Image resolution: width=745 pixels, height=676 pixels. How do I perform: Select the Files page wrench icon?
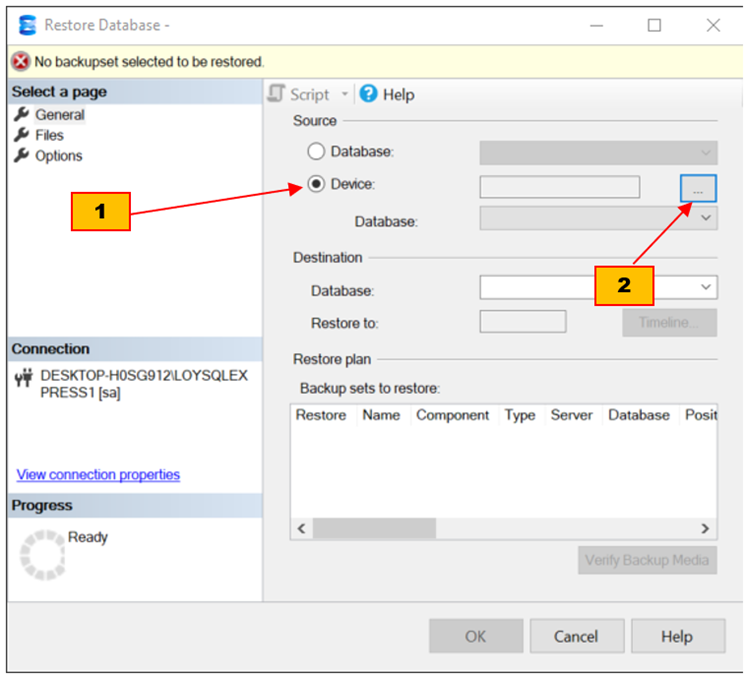(21, 135)
